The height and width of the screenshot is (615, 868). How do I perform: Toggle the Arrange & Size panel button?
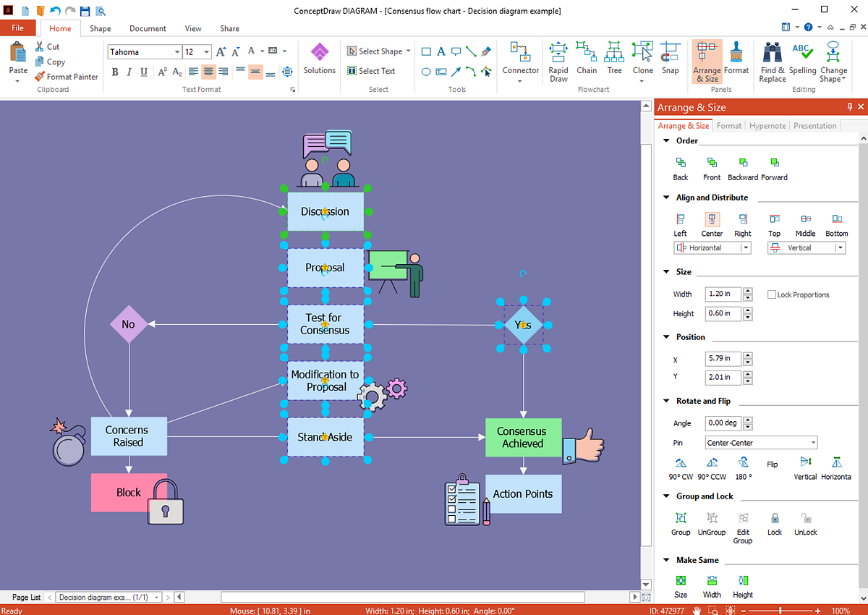pos(707,61)
